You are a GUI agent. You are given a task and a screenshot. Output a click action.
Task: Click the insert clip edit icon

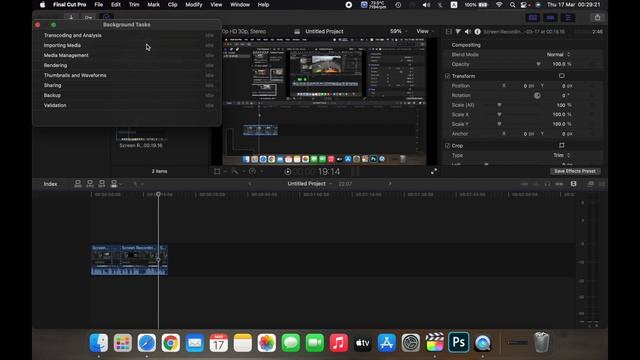coord(90,184)
